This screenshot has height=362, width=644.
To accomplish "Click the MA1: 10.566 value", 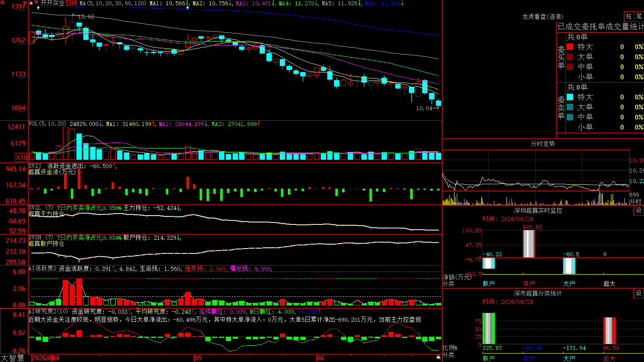I will point(169,4).
